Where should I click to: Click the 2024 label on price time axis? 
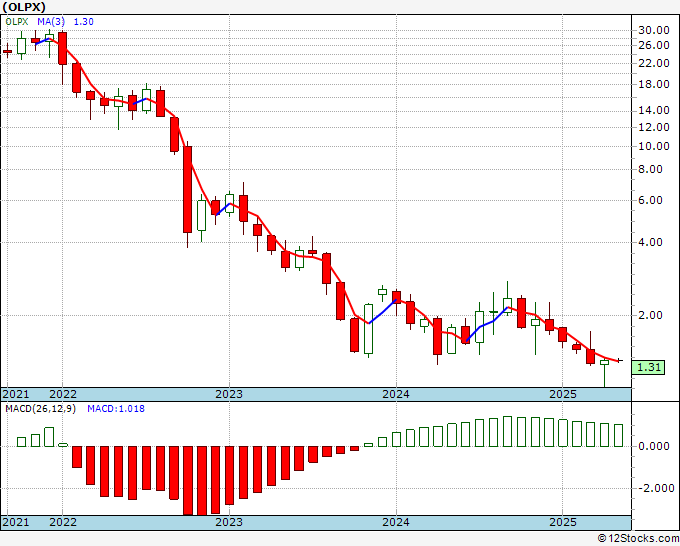(x=396, y=394)
